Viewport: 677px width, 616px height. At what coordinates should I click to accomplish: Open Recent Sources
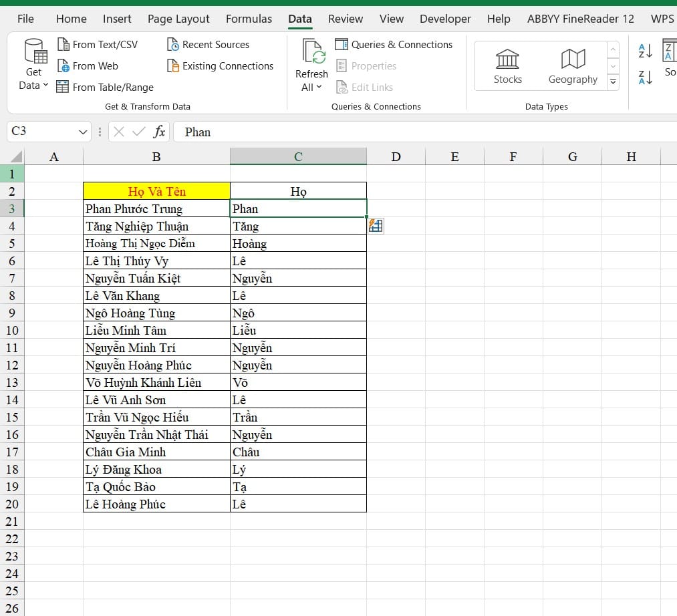click(208, 45)
